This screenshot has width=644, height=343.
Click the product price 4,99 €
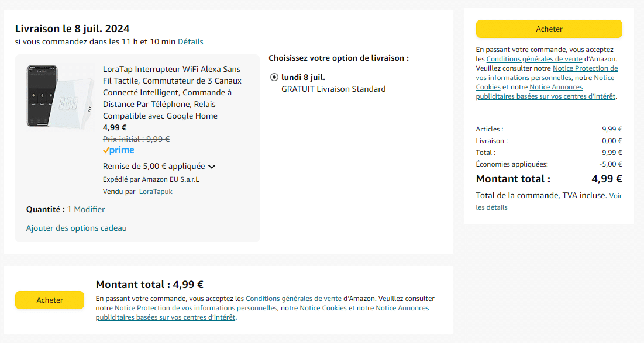pos(115,127)
